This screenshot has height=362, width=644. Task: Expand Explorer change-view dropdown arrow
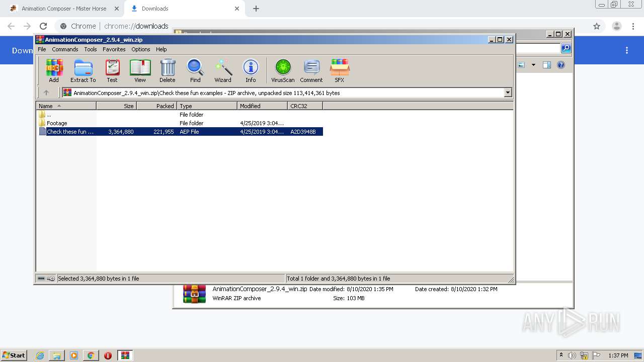click(533, 65)
